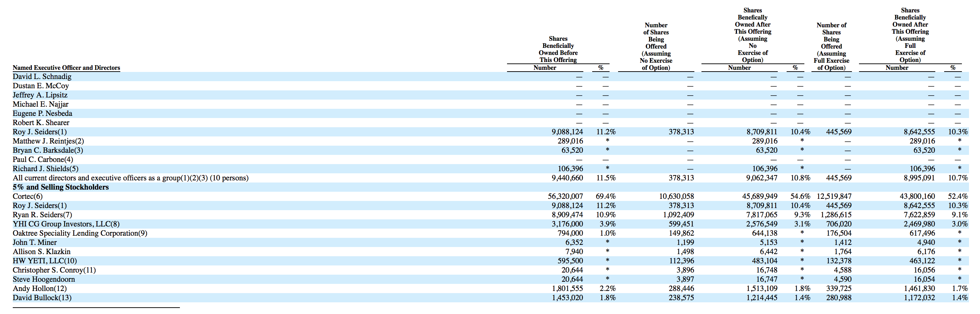The height and width of the screenshot is (314, 980).
Task: Click value 1,172,032 in David Bullock row
Action: point(920,298)
